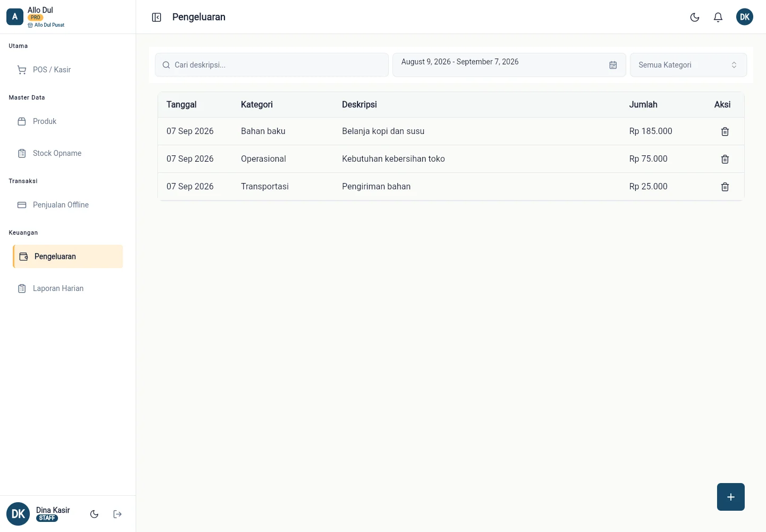
Task: Click the Dina Kasir avatar in sidebar
Action: (x=18, y=514)
